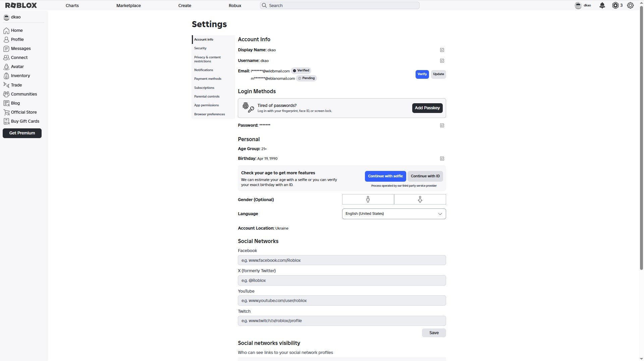The image size is (644, 361).
Task: Focus the top Search field
Action: [339, 5]
